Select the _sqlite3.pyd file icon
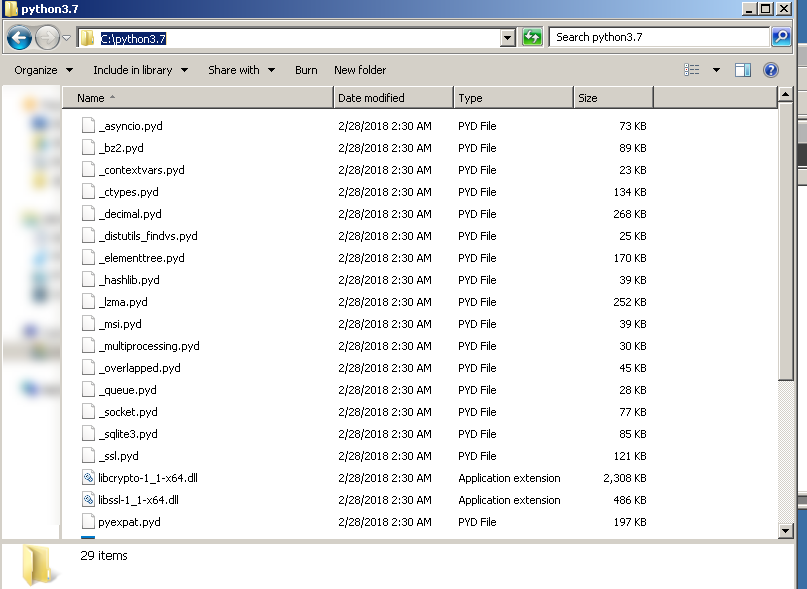The height and width of the screenshot is (589, 807). pyautogui.click(x=89, y=434)
